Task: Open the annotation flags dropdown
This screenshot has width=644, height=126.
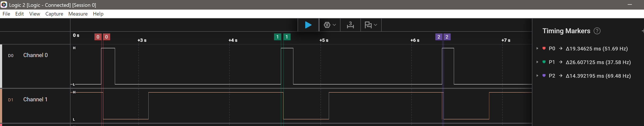Action: [371, 25]
